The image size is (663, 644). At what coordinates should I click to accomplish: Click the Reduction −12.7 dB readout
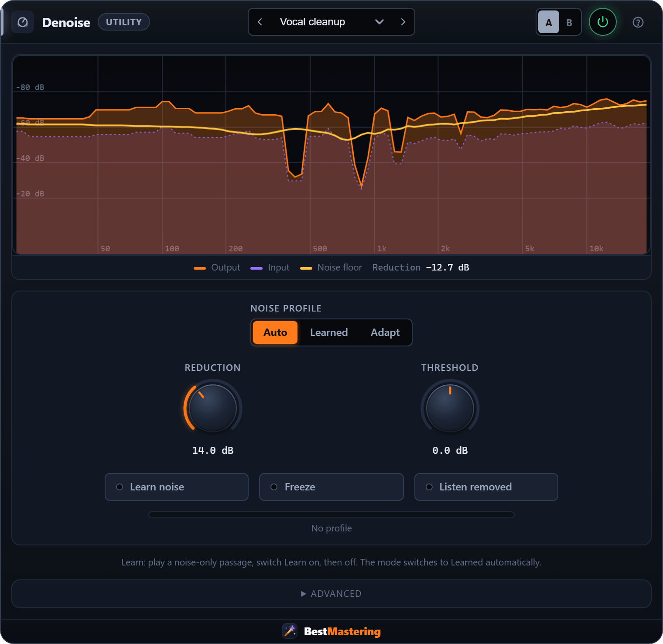(x=421, y=267)
